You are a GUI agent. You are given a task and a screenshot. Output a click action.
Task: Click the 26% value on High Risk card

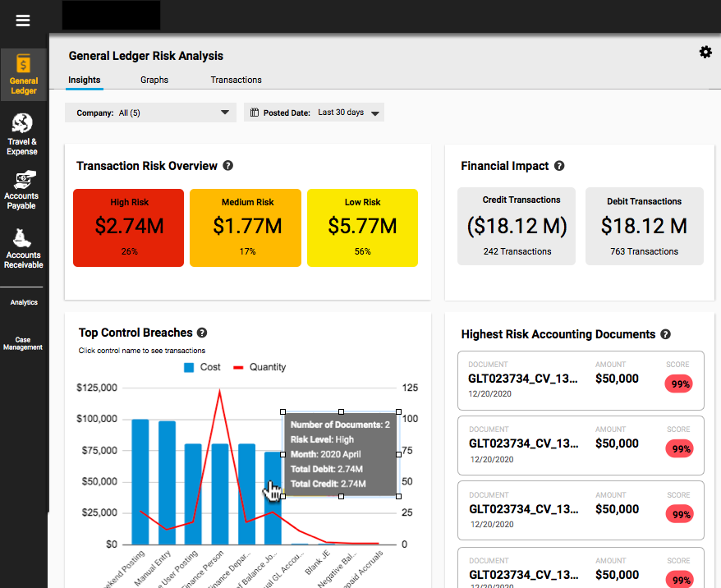[x=129, y=251]
